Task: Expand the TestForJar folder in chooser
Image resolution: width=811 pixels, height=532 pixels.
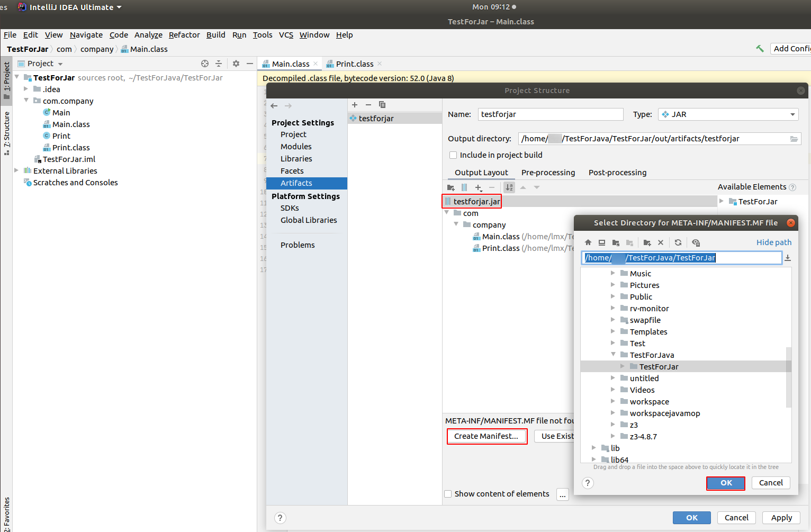Action: (623, 366)
